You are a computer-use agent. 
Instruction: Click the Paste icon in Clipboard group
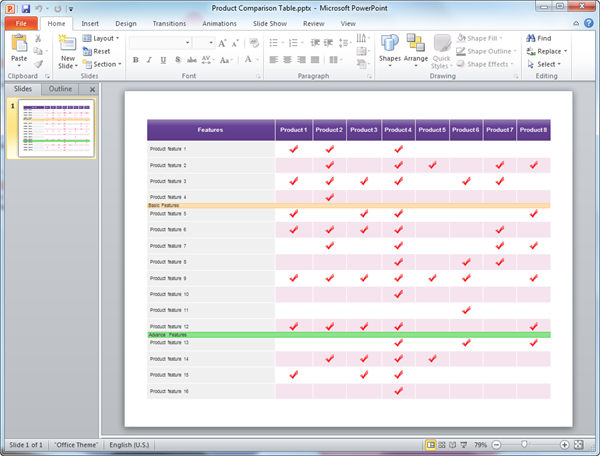point(19,44)
